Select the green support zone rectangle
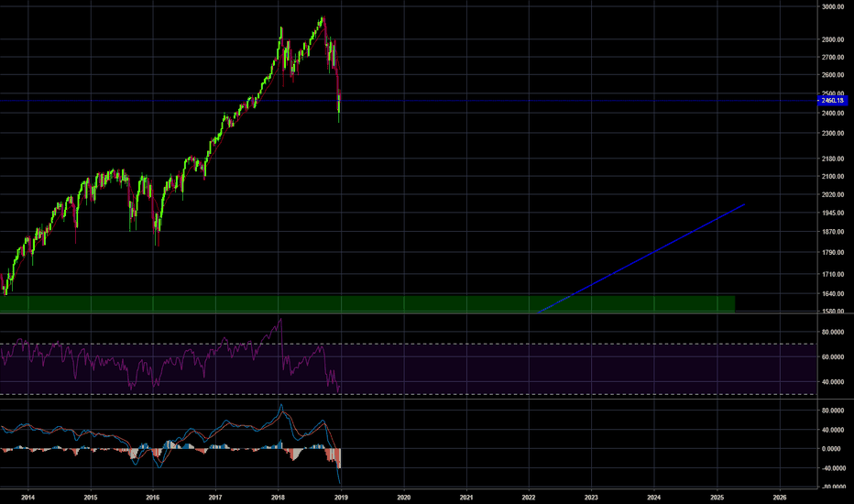The image size is (854, 504). tap(367, 303)
